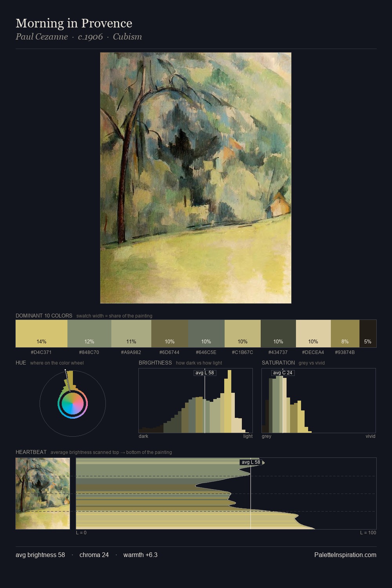Click the small painting thumbnail in Heartbeat
Image resolution: width=392 pixels, height=588 pixels.
pyautogui.click(x=43, y=494)
